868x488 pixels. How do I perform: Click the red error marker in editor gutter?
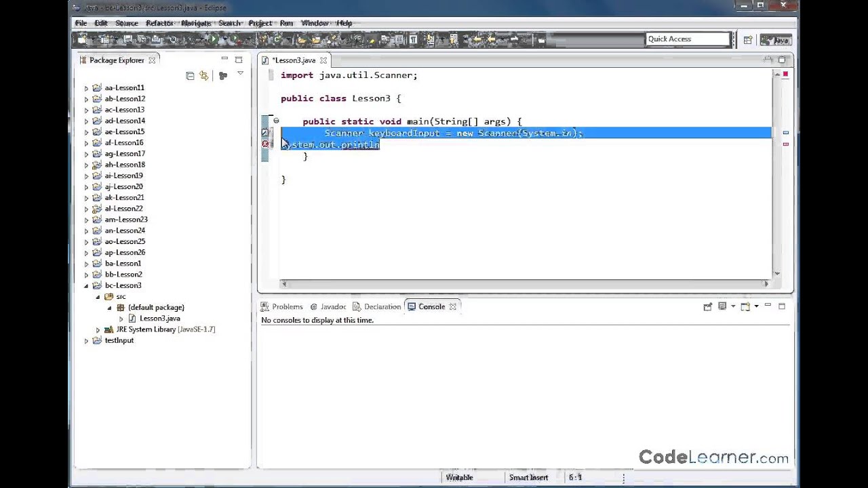point(265,144)
